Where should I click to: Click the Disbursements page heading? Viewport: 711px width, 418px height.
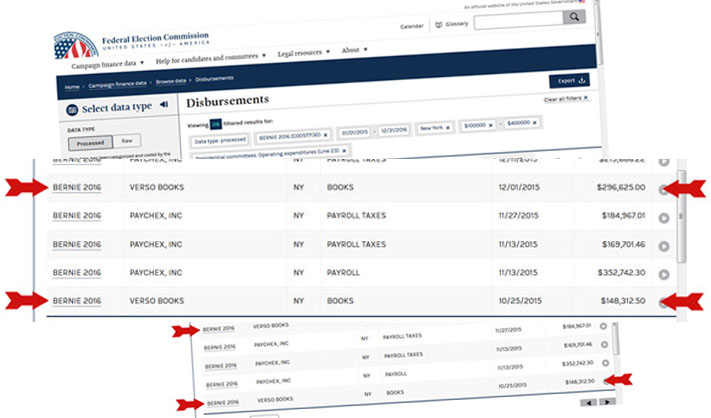pyautogui.click(x=227, y=101)
